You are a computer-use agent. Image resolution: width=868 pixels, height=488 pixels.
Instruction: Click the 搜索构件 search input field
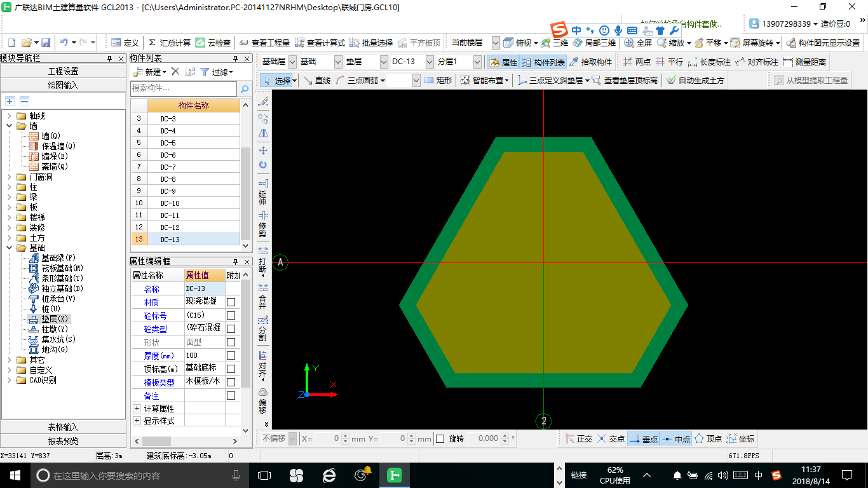(x=184, y=88)
